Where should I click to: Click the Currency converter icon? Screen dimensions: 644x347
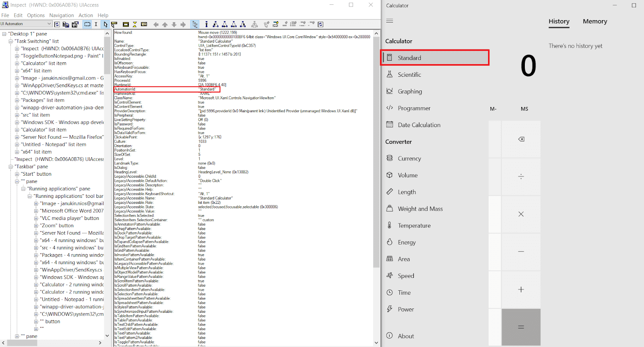tap(390, 158)
